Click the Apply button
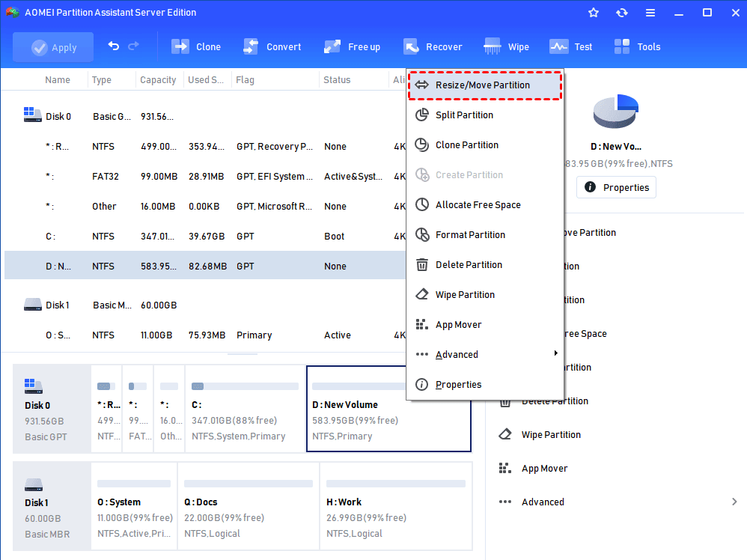Image resolution: width=747 pixels, height=560 pixels. [53, 47]
